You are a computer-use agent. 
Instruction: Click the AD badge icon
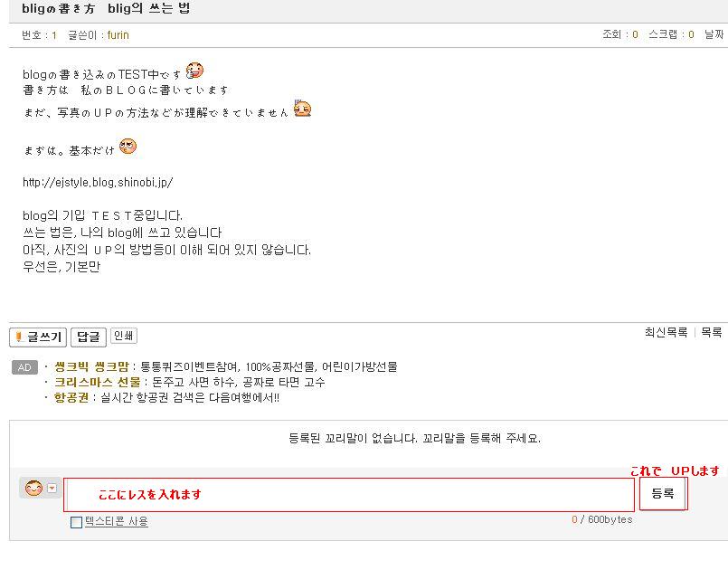pyautogui.click(x=24, y=367)
